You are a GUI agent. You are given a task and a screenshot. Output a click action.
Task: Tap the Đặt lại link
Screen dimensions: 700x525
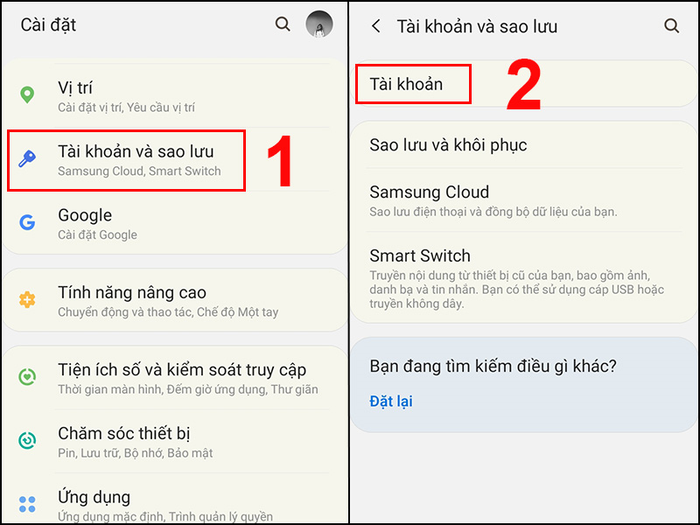pyautogui.click(x=391, y=401)
